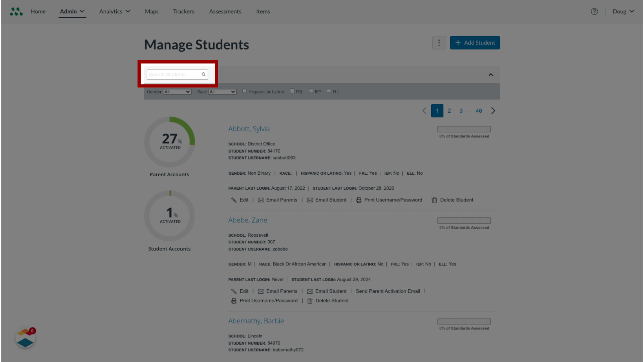The height and width of the screenshot is (362, 644).
Task: Click the Search Students input field
Action: coord(177,74)
